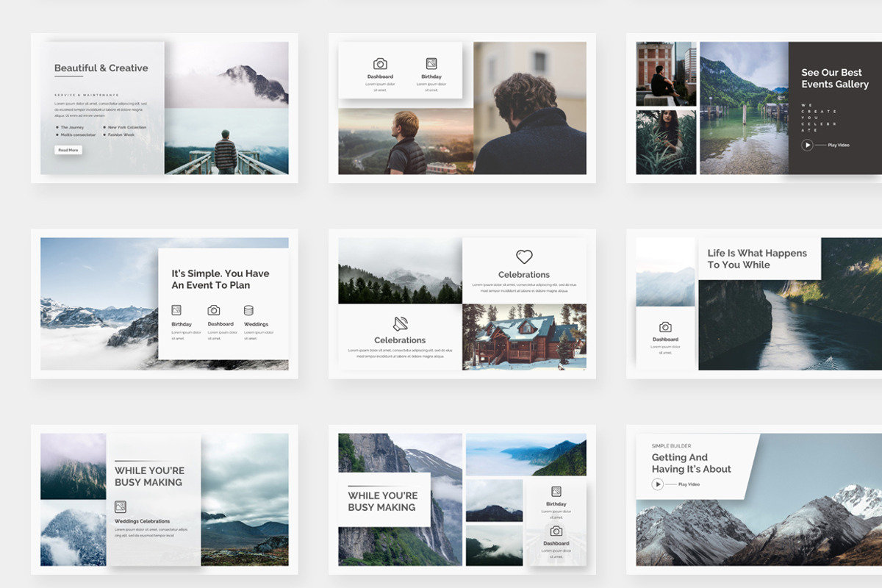Select 'Getting And Having It's About' heading
The width and height of the screenshot is (882, 588).
click(691, 463)
